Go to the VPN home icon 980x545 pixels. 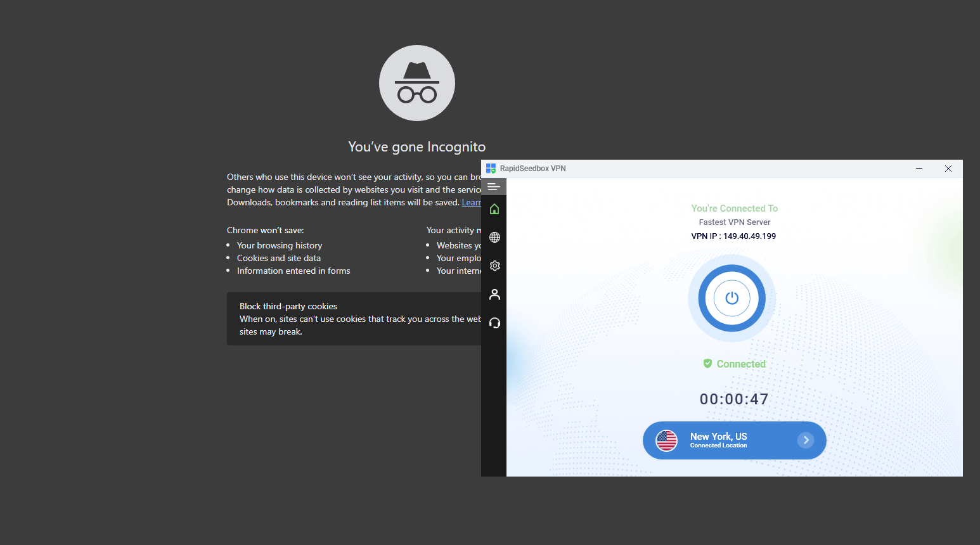pyautogui.click(x=494, y=209)
